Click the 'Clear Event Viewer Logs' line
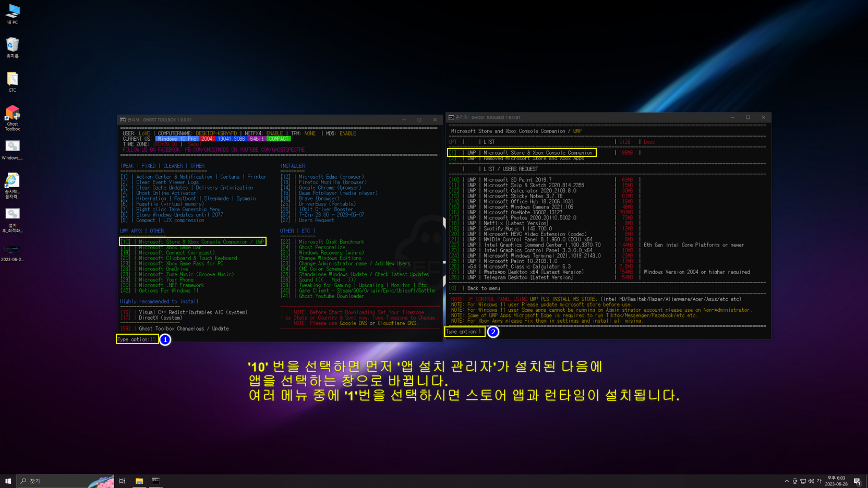Screen dimensions: 868x488 (160, 182)
